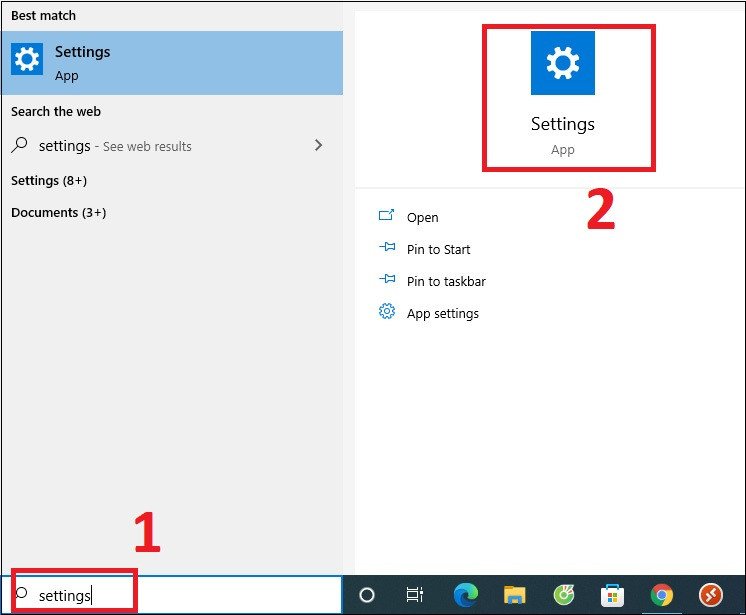
Task: Choose Pin to taskbar option
Action: tap(446, 281)
